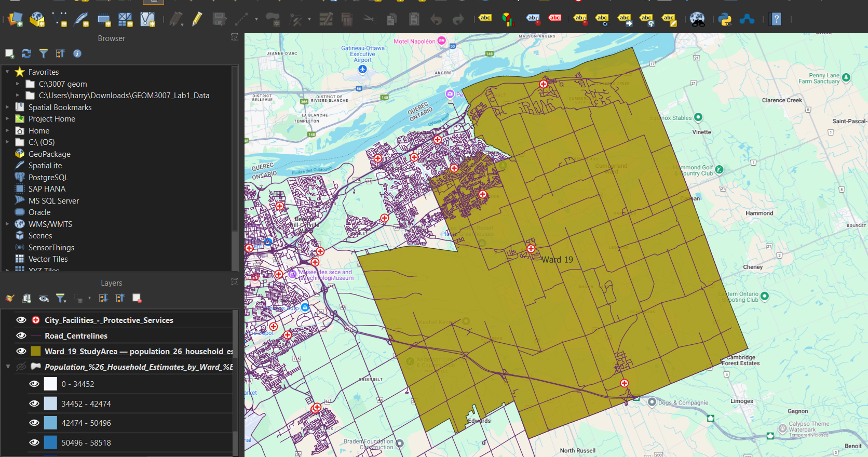Remove selected layer using Layers toolbar icon
The height and width of the screenshot is (457, 868).
[x=137, y=298]
